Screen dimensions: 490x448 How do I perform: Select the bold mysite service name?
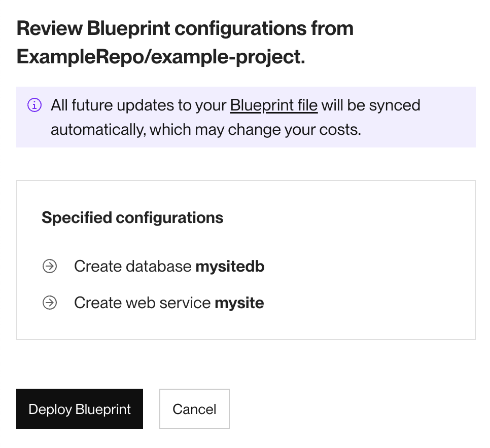239,303
